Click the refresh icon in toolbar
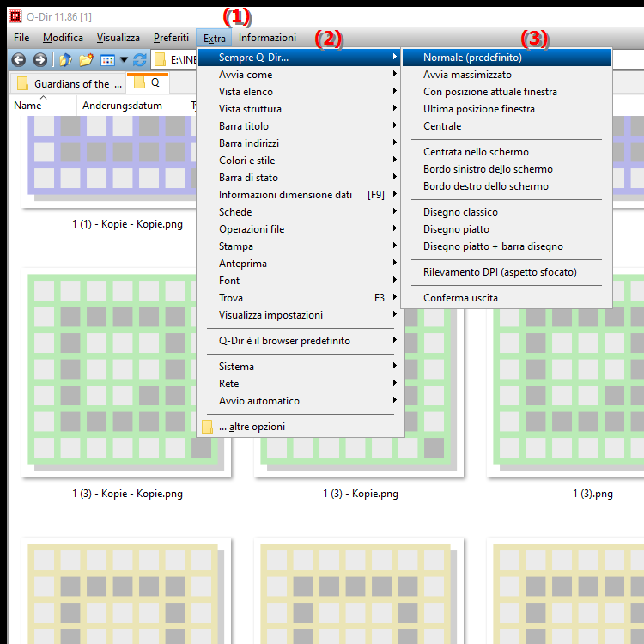644x644 pixels. pyautogui.click(x=140, y=60)
